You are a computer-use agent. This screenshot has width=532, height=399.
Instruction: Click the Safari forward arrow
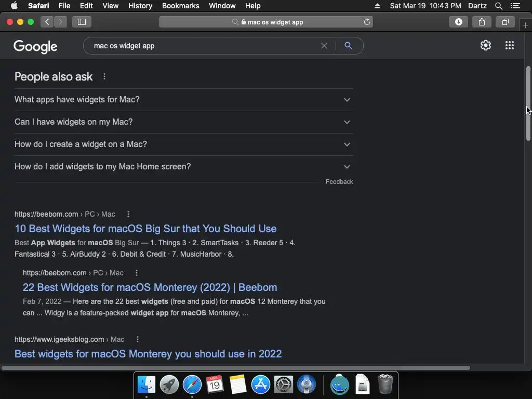pos(60,22)
